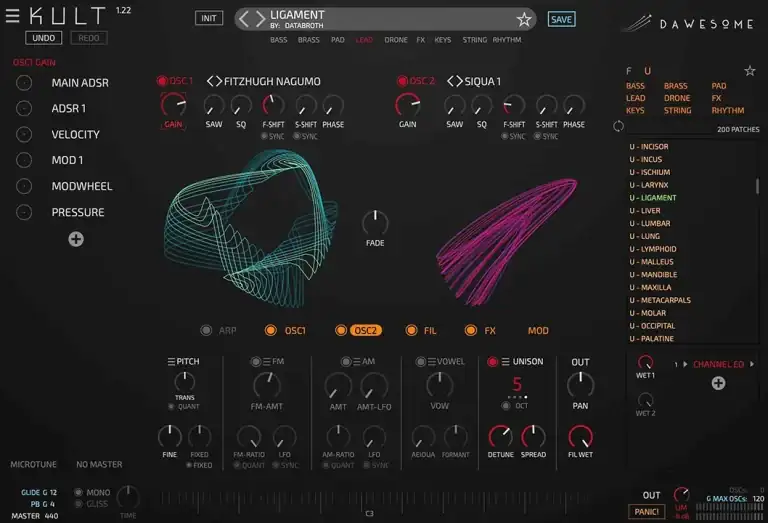Toggle unison OCT option

coord(506,405)
